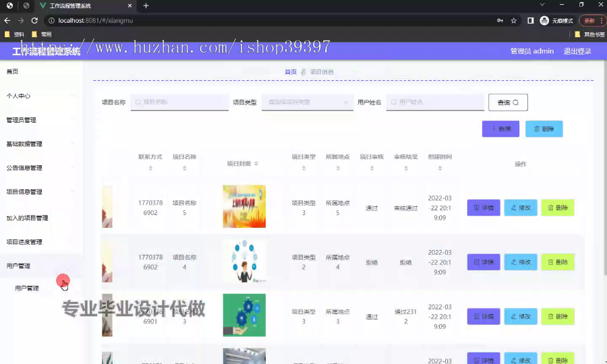Open the incognito profile icon

click(544, 20)
